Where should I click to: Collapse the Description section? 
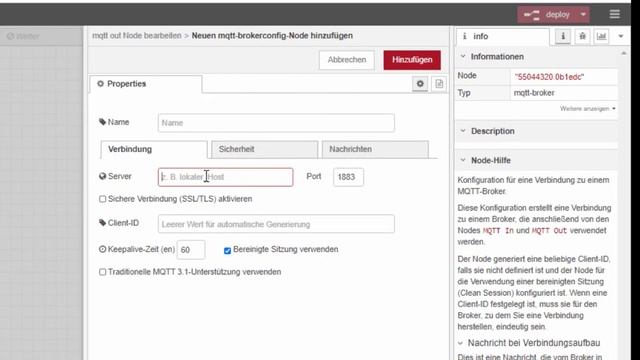(x=463, y=131)
